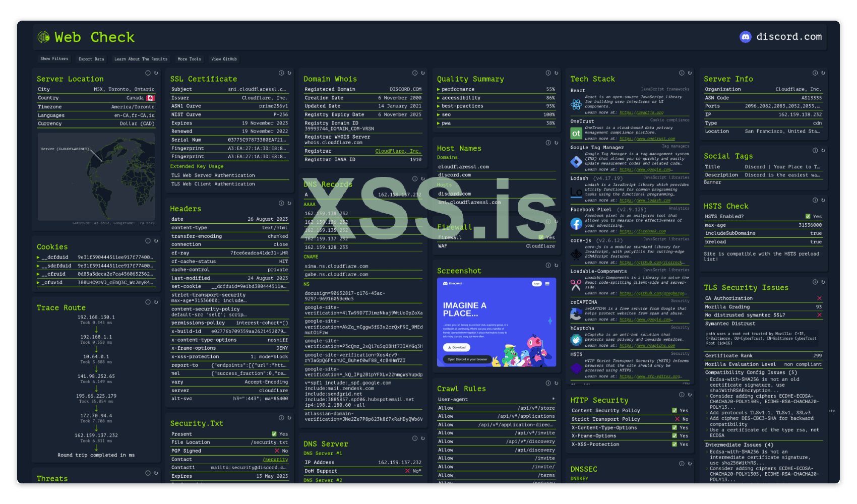This screenshot has width=857, height=504.
Task: Click the Canada flag in Country row
Action: point(151,98)
